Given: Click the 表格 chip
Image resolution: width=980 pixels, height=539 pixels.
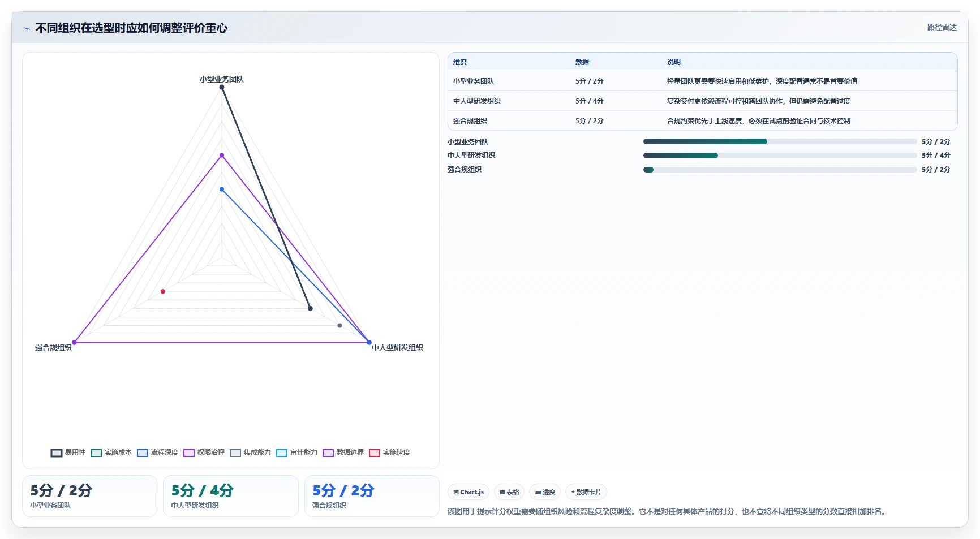Looking at the screenshot, I should pos(509,492).
